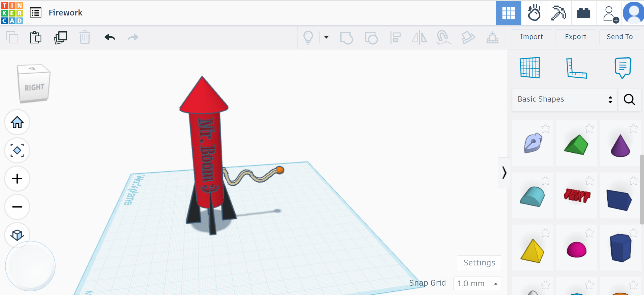644x295 pixels.
Task: Click the Delete trash icon
Action: [x=85, y=37]
